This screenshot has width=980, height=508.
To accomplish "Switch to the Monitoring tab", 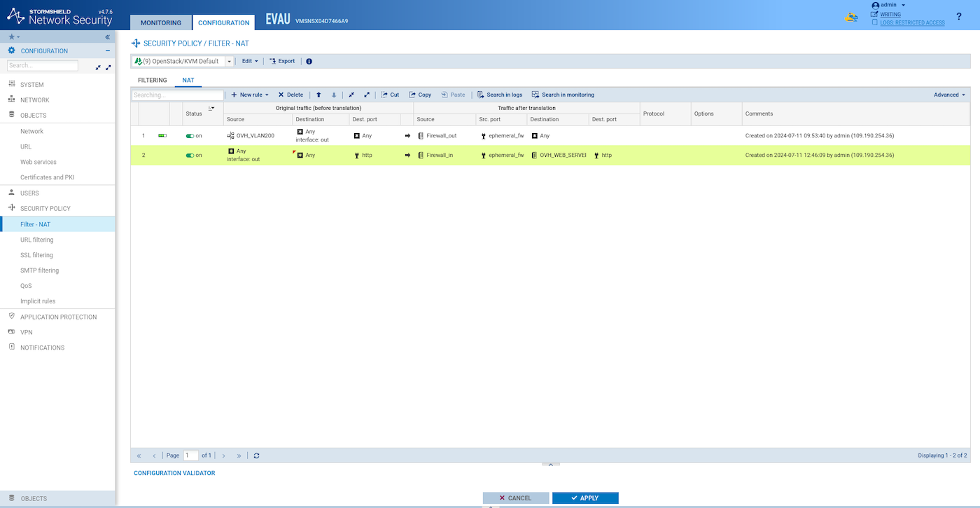I will pyautogui.click(x=161, y=22).
